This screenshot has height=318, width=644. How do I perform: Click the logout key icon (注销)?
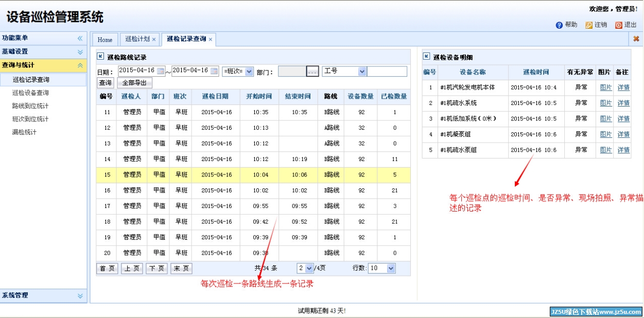click(x=589, y=25)
